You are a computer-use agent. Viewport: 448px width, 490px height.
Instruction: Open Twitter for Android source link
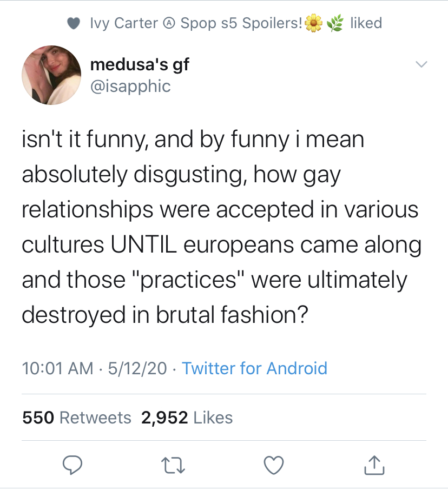[x=254, y=368]
